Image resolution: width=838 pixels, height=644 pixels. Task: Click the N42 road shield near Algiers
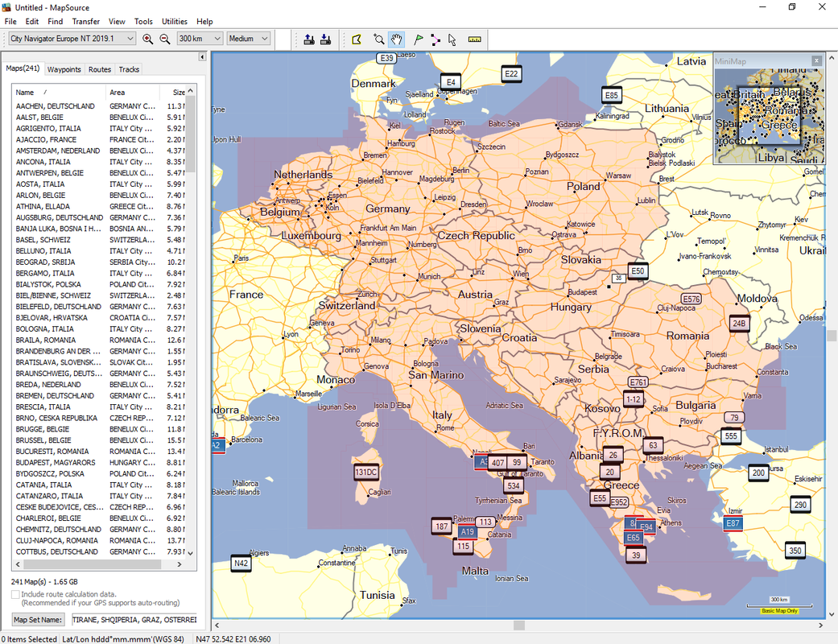click(241, 563)
